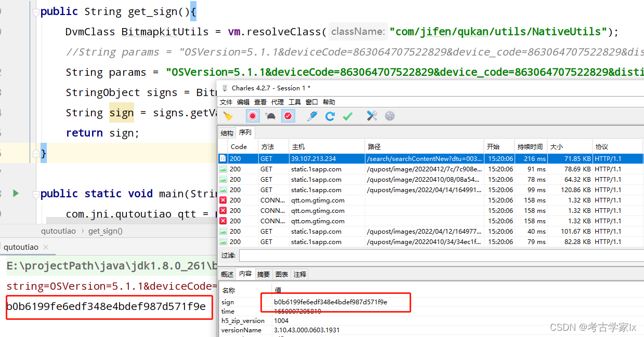The width and height of the screenshot is (644, 337).
Task: Click the host 39.107.213.234 cell
Action: click(x=313, y=158)
